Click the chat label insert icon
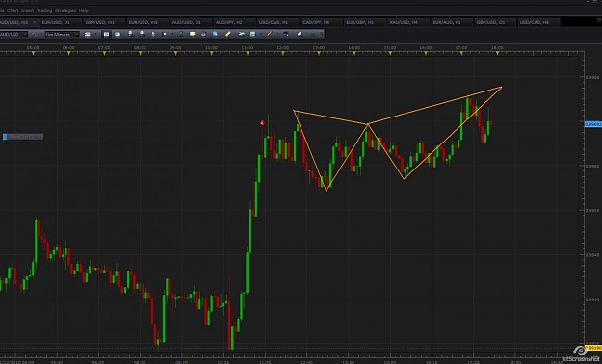602x364 pixels. coord(193,34)
